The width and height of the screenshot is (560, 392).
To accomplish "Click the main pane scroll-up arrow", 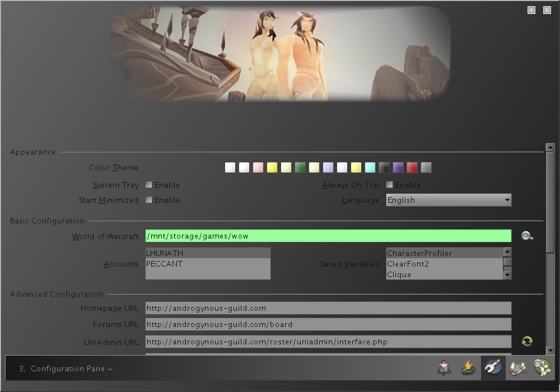I will pos(550,147).
